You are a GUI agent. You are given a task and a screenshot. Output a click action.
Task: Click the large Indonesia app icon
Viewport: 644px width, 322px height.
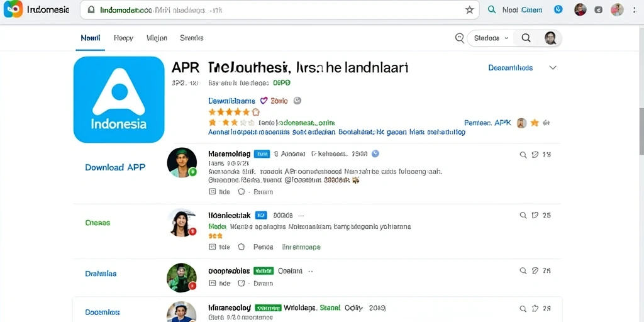(x=119, y=99)
